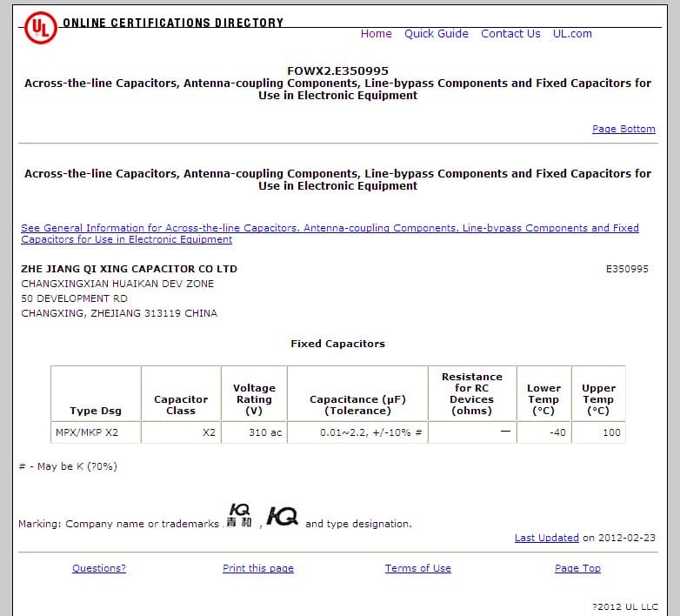Jump to Page Bottom link
Screen dimensions: 680x616
pos(623,129)
